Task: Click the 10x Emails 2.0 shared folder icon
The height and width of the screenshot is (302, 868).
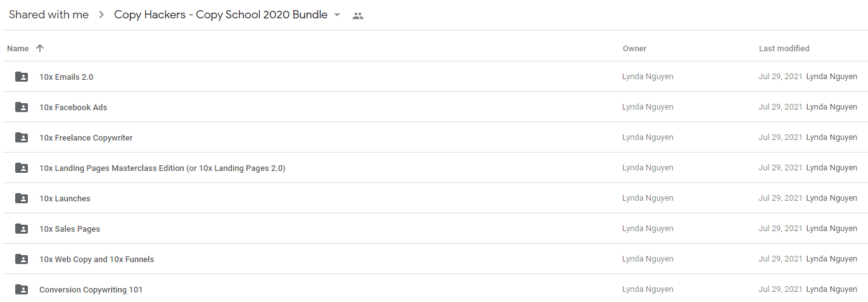Action: pos(22,77)
